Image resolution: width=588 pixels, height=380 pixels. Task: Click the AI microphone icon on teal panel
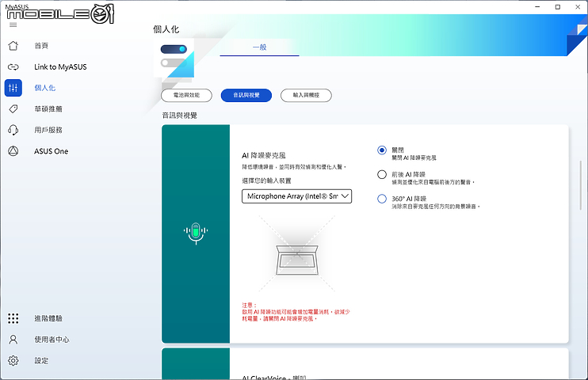click(196, 233)
